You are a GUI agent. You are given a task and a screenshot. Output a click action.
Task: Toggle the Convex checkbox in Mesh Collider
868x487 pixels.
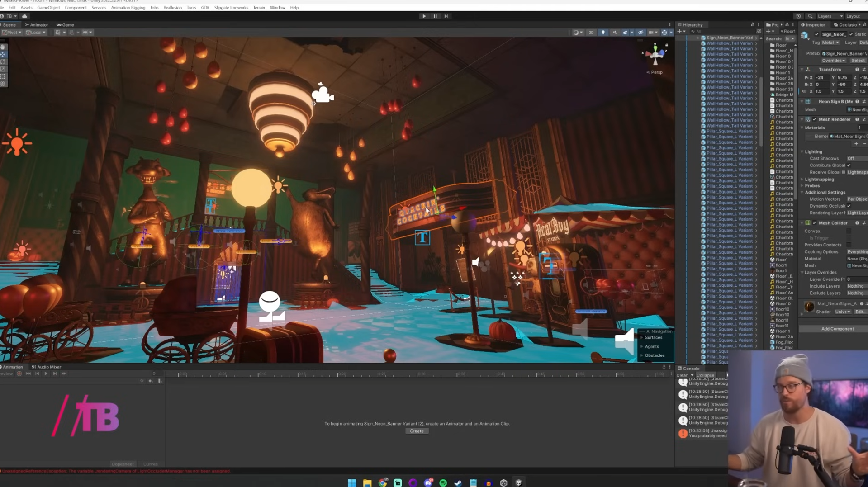pyautogui.click(x=849, y=231)
